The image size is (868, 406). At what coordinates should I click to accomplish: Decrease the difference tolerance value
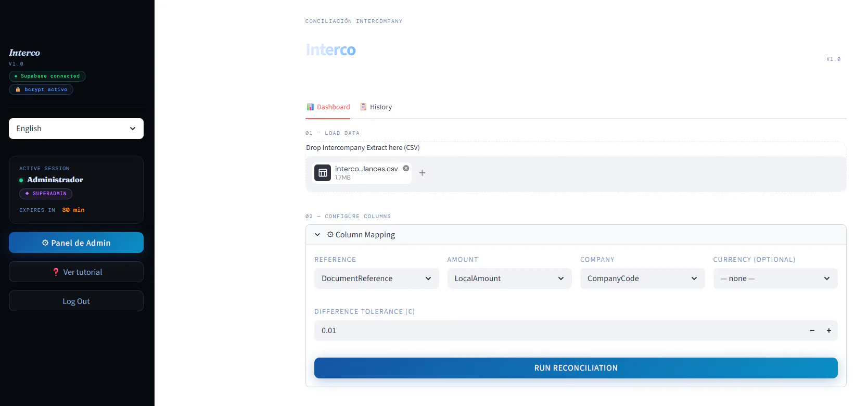click(812, 331)
